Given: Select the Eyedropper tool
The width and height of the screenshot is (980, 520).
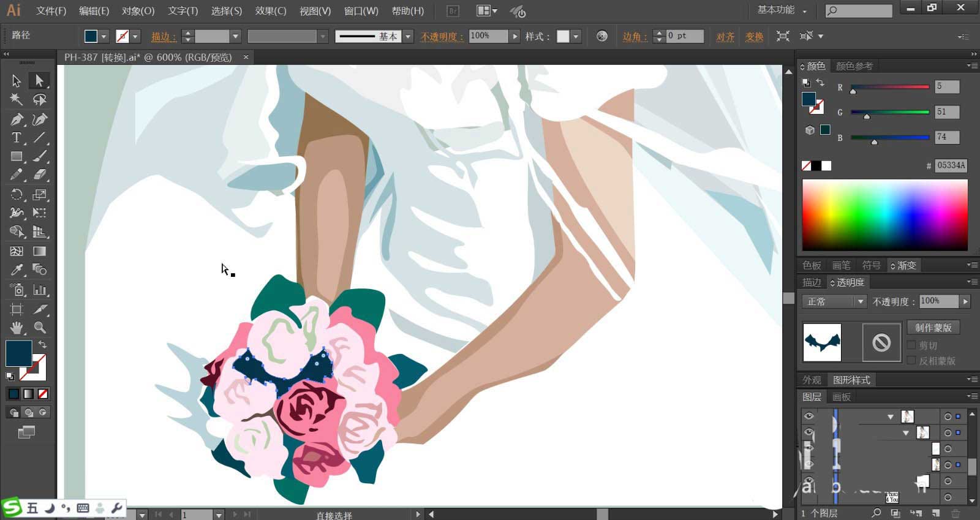Looking at the screenshot, I should [x=17, y=270].
